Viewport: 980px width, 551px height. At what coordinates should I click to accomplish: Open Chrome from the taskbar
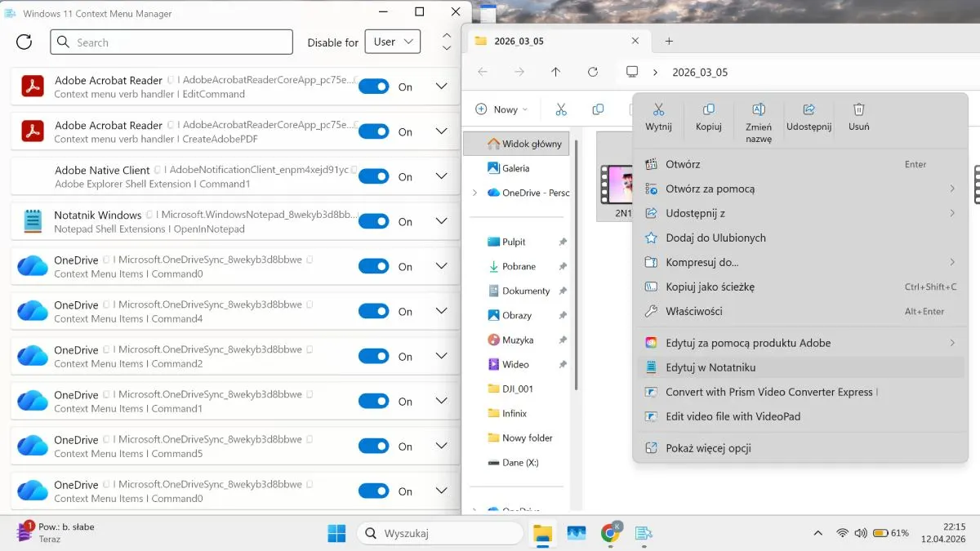pos(609,533)
